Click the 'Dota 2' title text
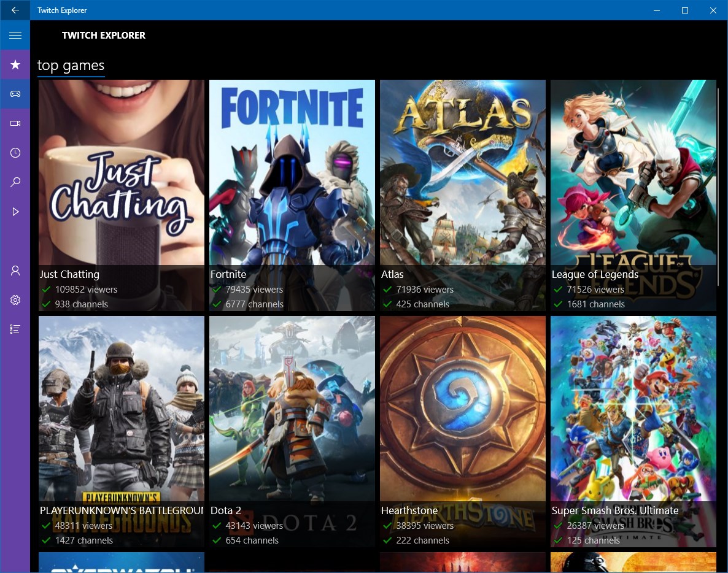Viewport: 728px width, 573px height. pos(226,510)
